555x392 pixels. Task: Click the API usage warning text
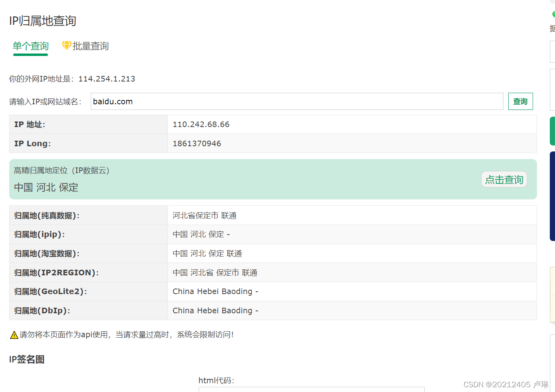tap(127, 334)
